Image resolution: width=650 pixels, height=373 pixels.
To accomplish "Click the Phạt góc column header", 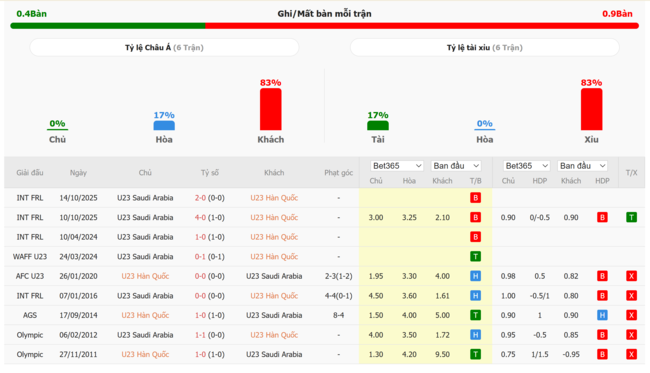I will coord(339,173).
